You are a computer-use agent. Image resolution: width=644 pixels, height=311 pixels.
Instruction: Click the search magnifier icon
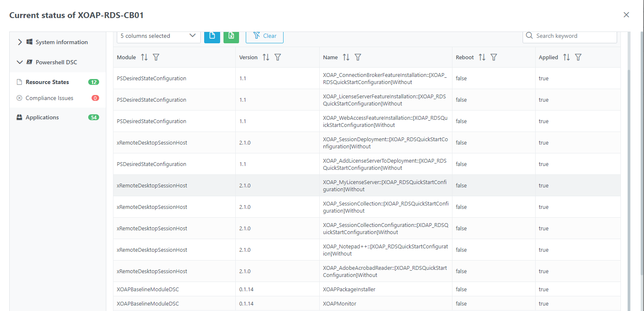pyautogui.click(x=529, y=36)
